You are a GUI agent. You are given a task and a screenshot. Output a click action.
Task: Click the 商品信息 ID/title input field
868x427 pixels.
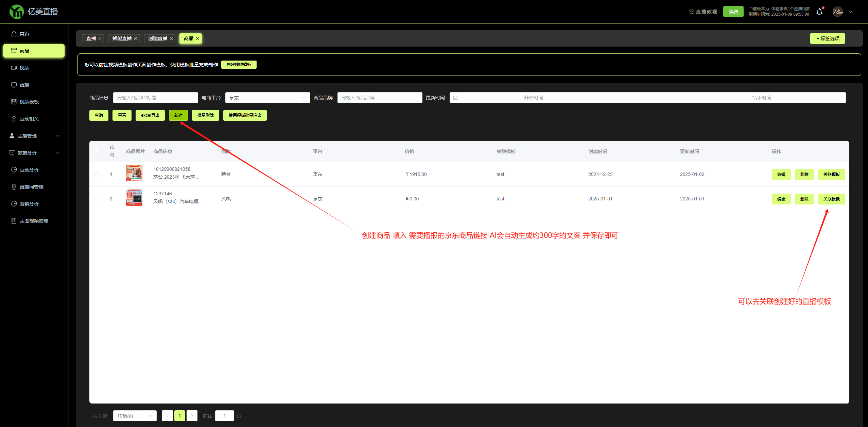click(155, 98)
